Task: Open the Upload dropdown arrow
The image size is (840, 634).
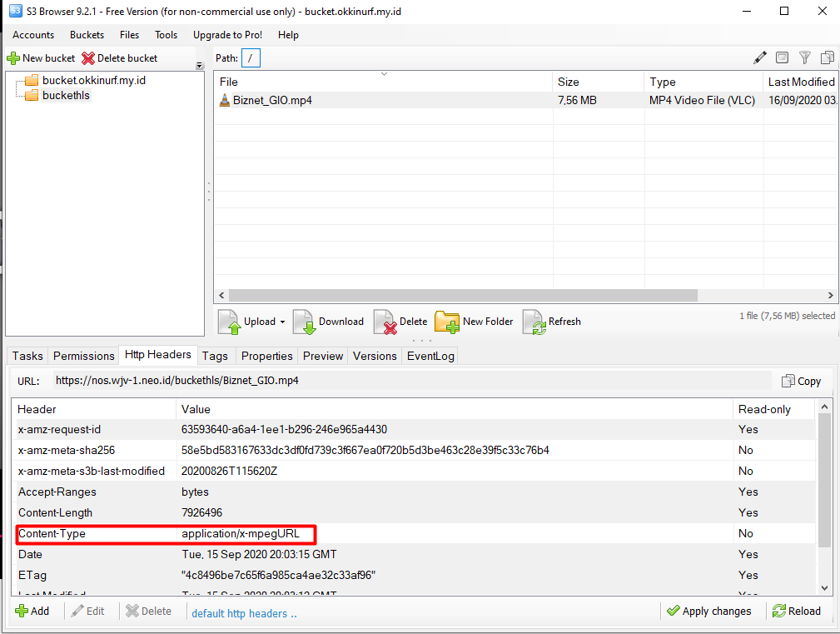Action: [x=282, y=322]
